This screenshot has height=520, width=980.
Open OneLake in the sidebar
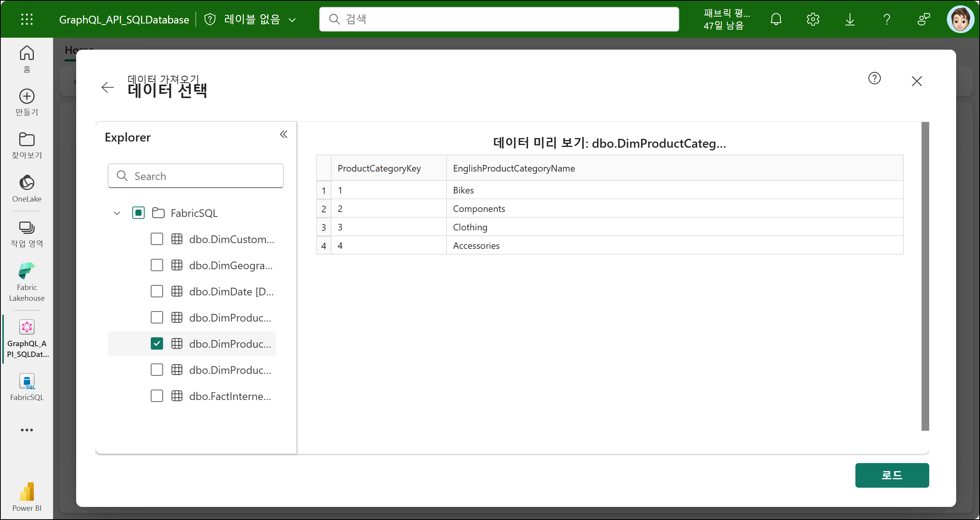(x=27, y=188)
